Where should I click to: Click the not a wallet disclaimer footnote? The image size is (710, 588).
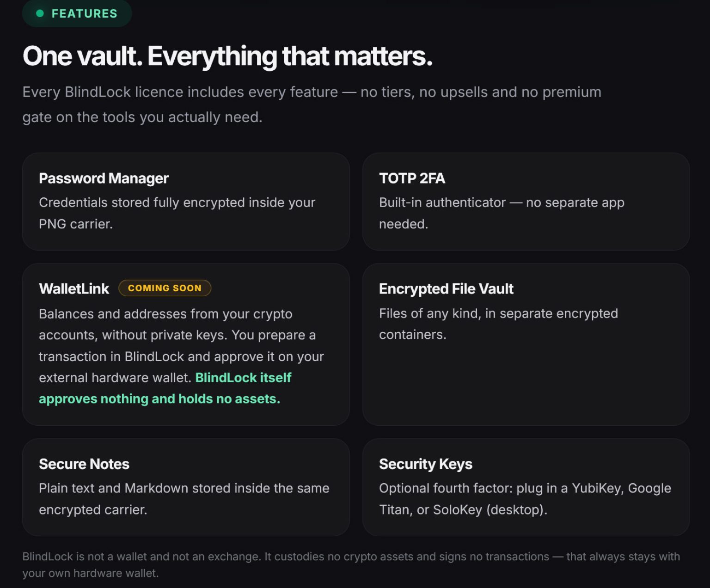pos(351,564)
